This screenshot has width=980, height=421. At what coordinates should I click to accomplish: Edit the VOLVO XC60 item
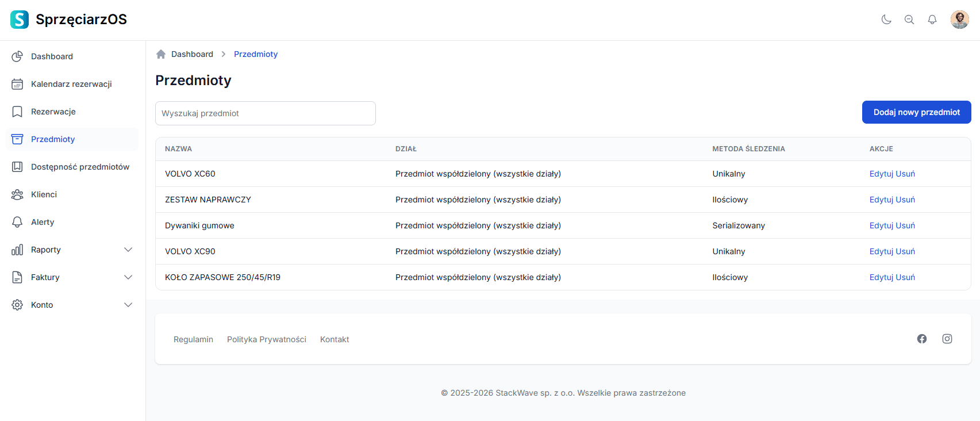click(881, 174)
